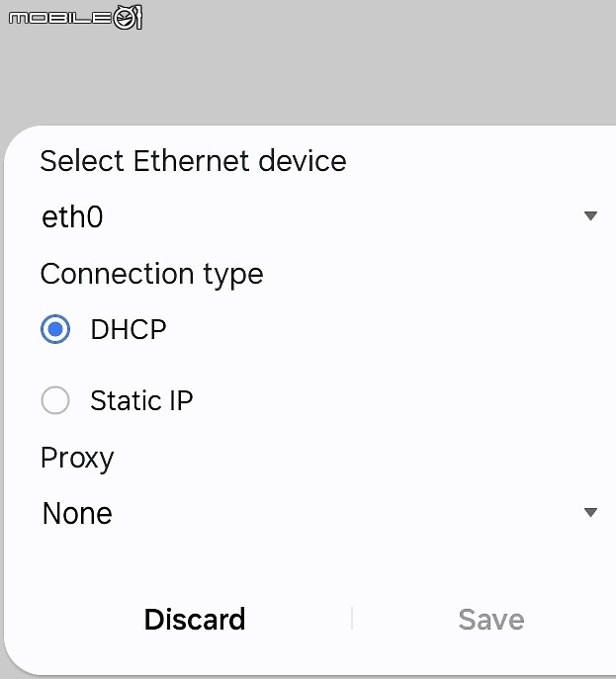This screenshot has height=679, width=616.
Task: Select the Static IP radio button circle
Action: 55,400
